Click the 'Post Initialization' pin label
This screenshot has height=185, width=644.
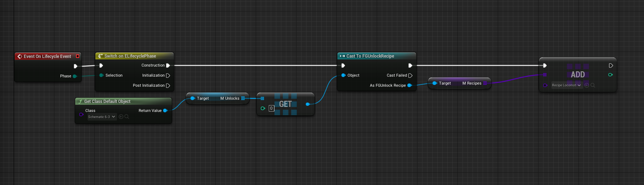(149, 86)
